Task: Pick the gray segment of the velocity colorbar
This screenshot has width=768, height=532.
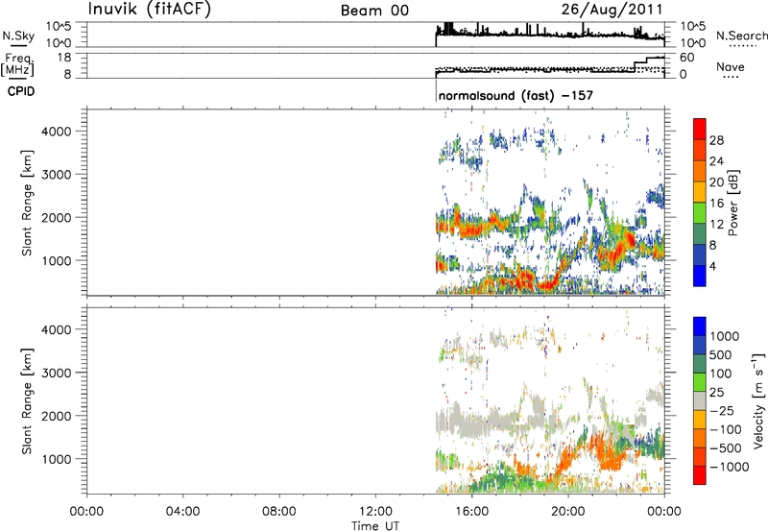Action: click(700, 401)
